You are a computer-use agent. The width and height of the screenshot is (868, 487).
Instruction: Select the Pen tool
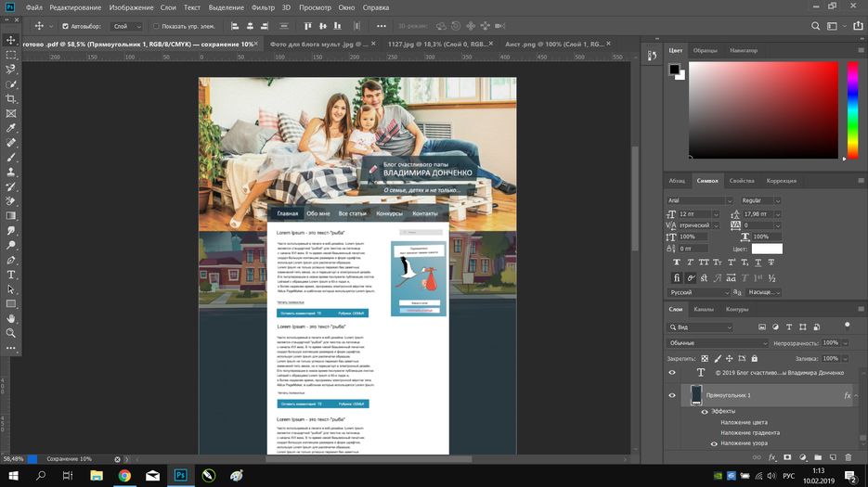point(10,260)
